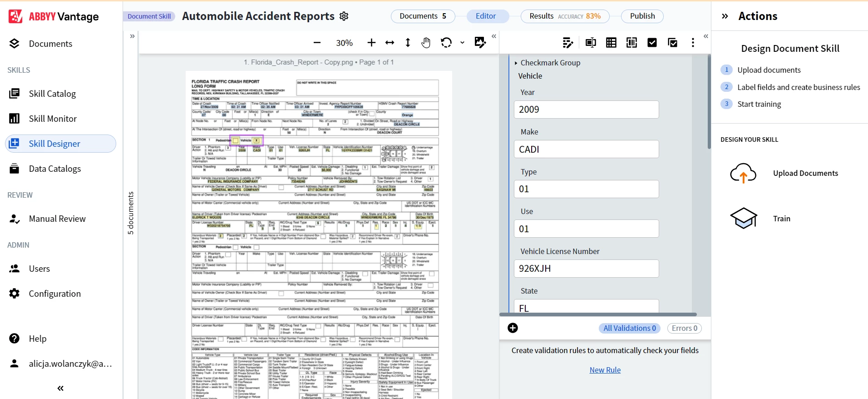Zoom in with the plus icon
The height and width of the screenshot is (399, 868).
point(371,43)
